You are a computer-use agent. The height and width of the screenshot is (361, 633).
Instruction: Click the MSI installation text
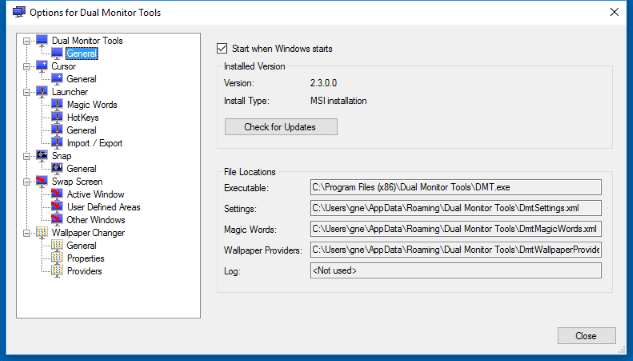[x=338, y=101]
